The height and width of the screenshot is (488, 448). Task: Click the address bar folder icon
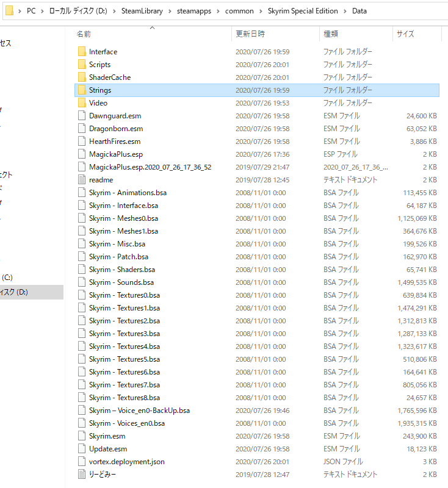(x=10, y=11)
